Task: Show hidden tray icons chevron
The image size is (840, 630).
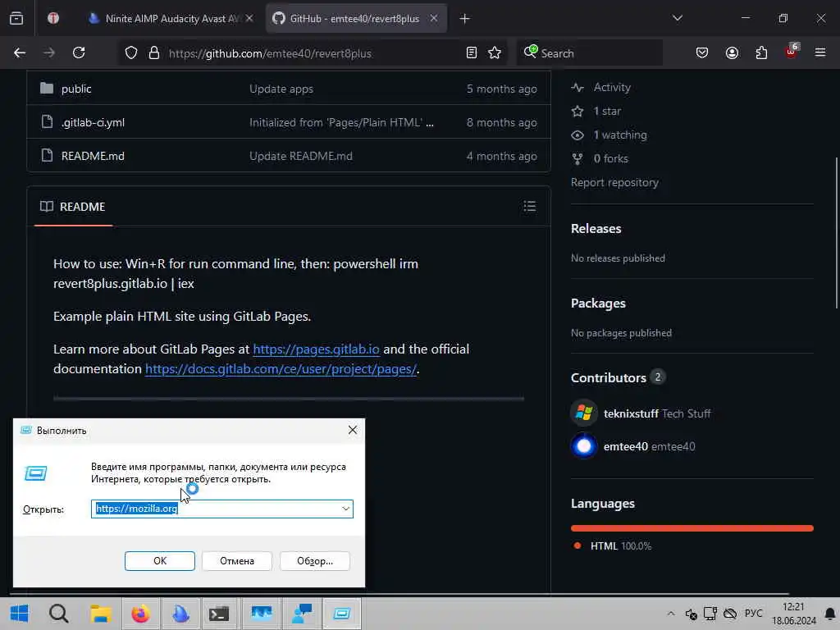Action: coord(671,614)
